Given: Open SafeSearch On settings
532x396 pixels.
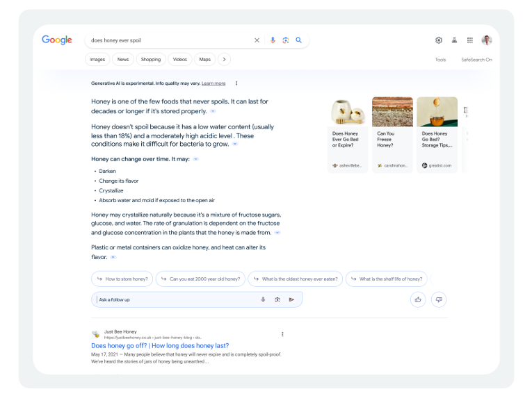Looking at the screenshot, I should 476,60.
